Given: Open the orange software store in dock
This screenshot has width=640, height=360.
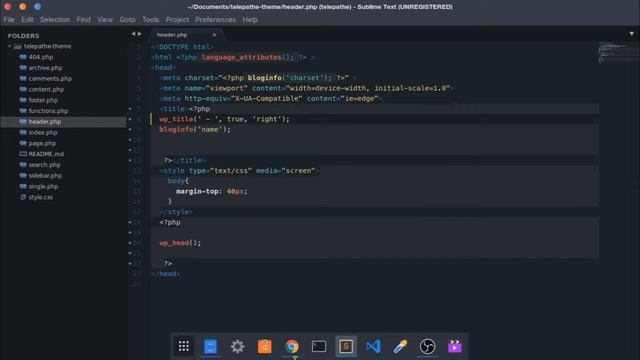Looking at the screenshot, I should (x=264, y=346).
